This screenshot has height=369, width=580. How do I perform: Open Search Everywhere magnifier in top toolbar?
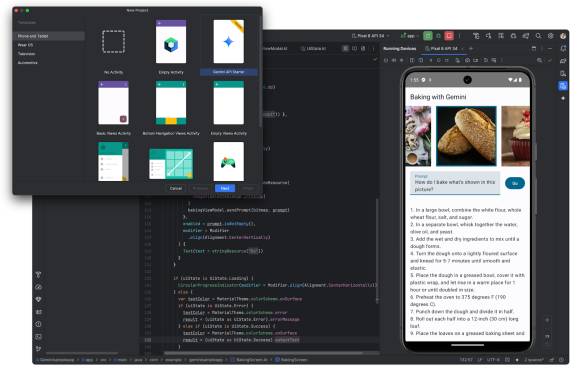coord(539,36)
